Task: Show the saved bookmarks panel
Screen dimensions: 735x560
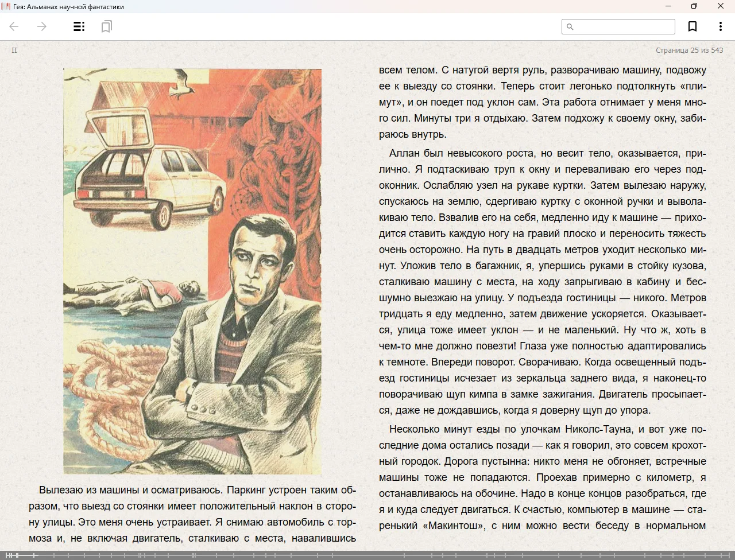Action: click(106, 26)
